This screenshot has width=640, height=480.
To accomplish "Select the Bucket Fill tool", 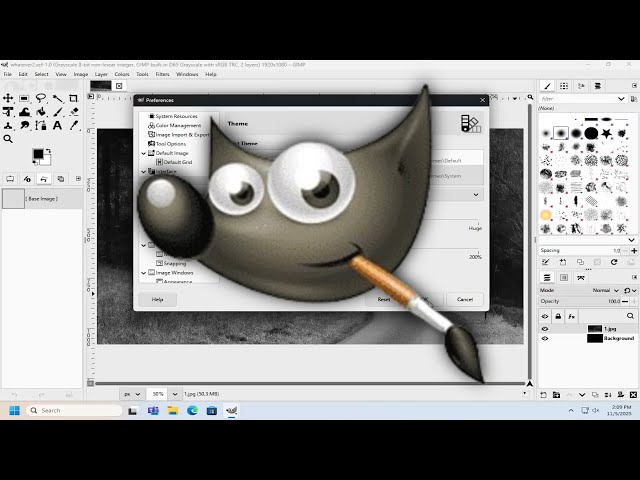I will [41, 112].
